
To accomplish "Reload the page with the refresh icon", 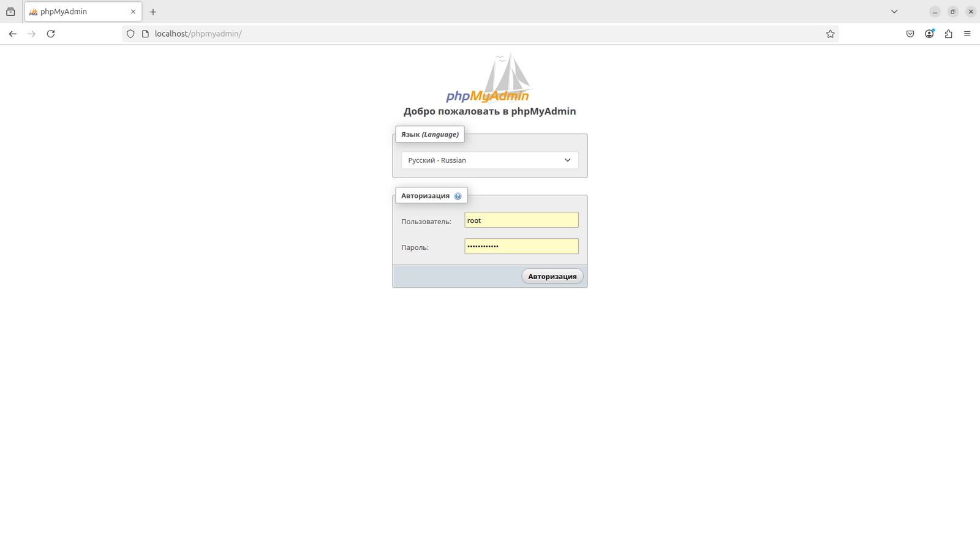I will pos(51,34).
